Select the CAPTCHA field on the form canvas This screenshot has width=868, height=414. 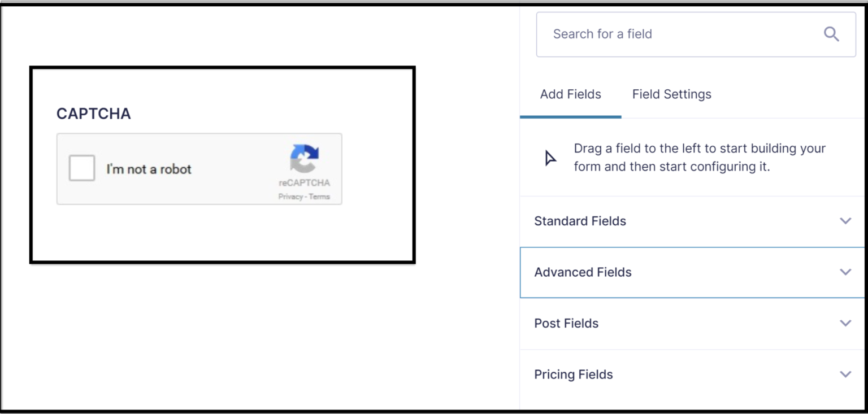point(223,165)
